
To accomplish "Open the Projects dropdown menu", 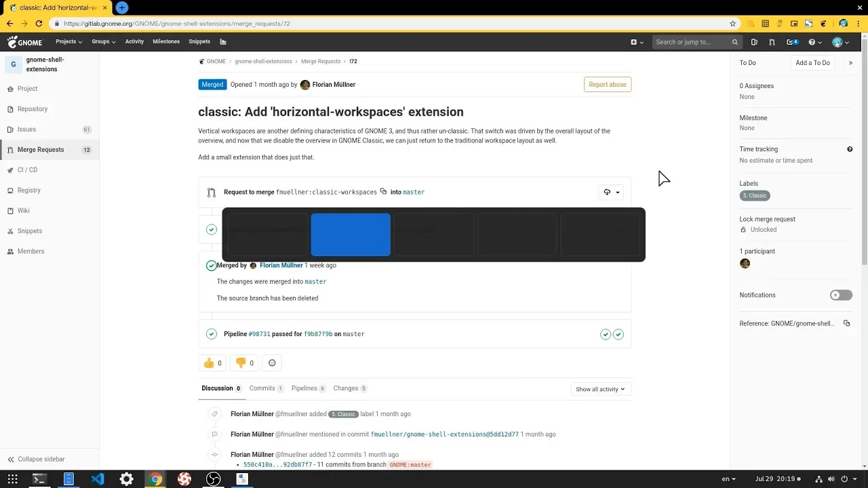I will point(68,42).
